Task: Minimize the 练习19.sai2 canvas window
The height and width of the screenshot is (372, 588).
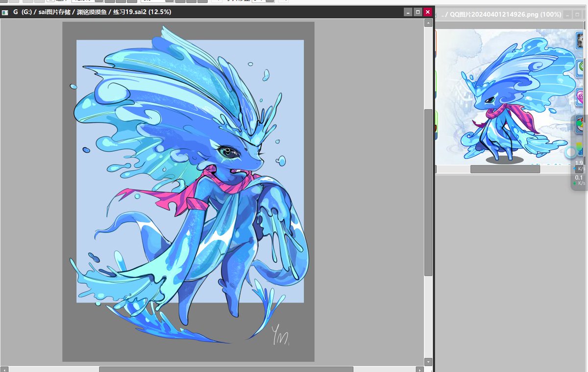Action: 408,12
